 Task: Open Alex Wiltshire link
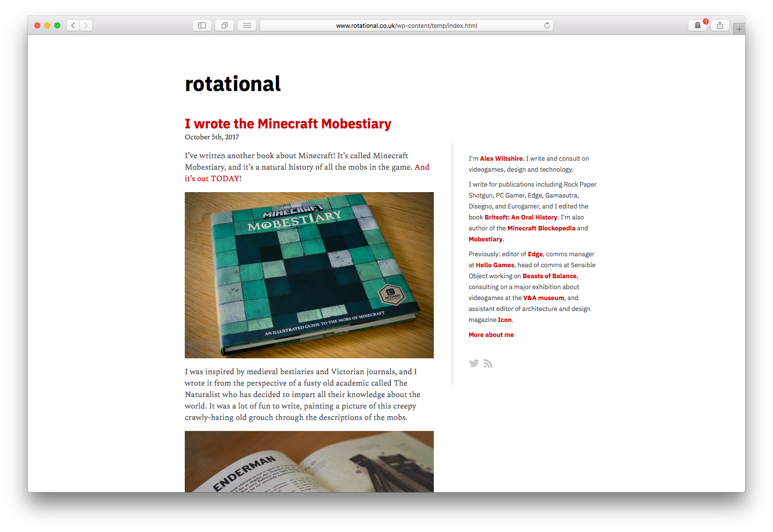tap(501, 159)
